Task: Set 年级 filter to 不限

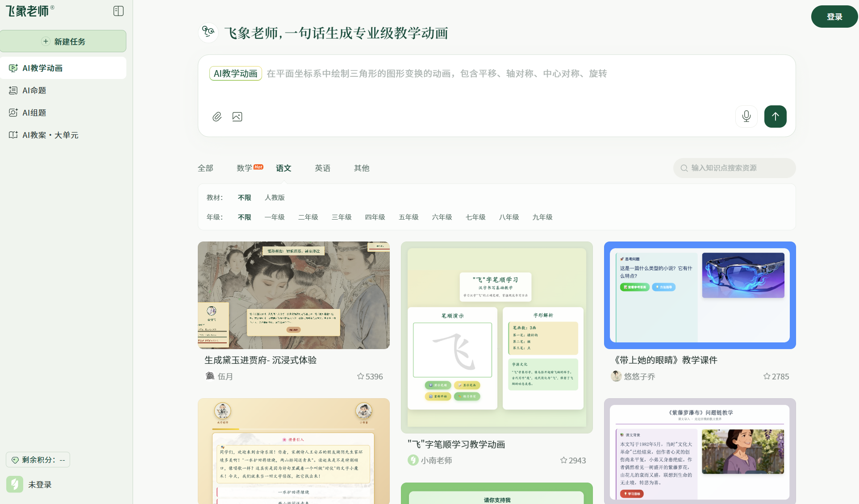Action: (x=244, y=217)
